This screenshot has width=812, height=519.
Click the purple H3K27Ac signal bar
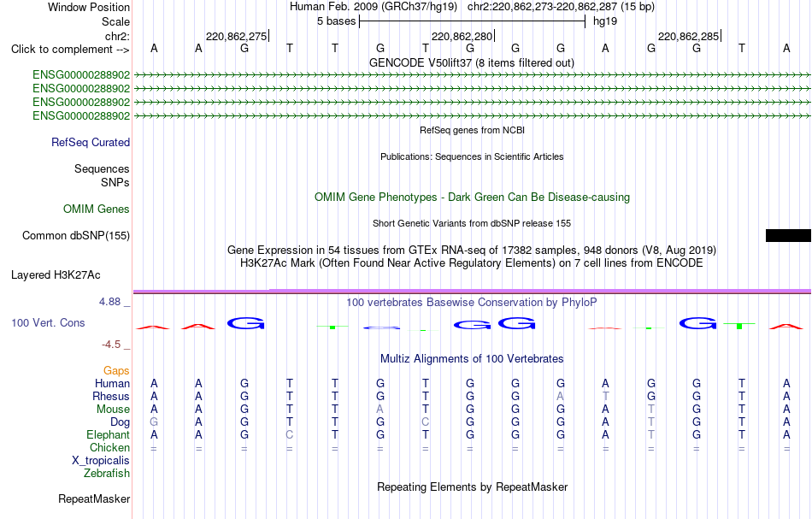coord(472,291)
